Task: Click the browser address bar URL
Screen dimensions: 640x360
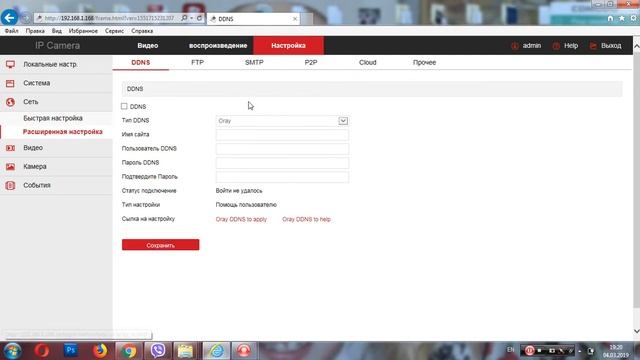Action: [109, 18]
